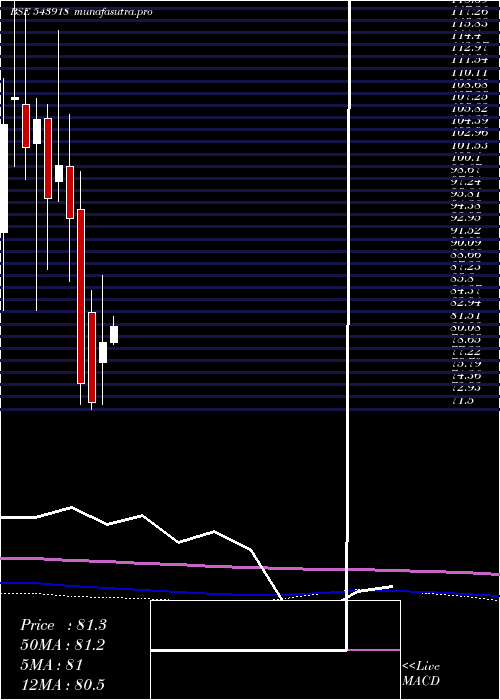500x700 pixels.
Task: Click the 110.11 price axis label
Action: click(469, 72)
